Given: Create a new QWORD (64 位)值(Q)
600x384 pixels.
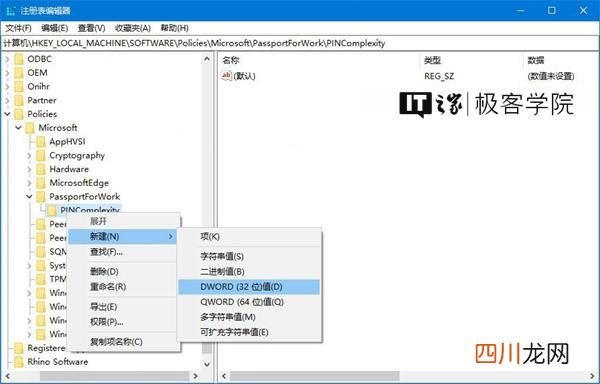Looking at the screenshot, I should (249, 302).
